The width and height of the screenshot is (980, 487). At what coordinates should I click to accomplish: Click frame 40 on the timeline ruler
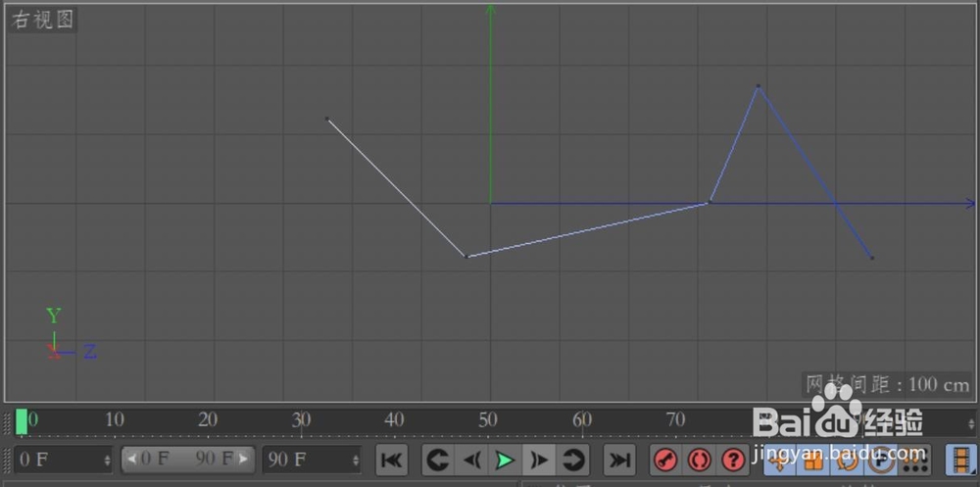pyautogui.click(x=394, y=420)
